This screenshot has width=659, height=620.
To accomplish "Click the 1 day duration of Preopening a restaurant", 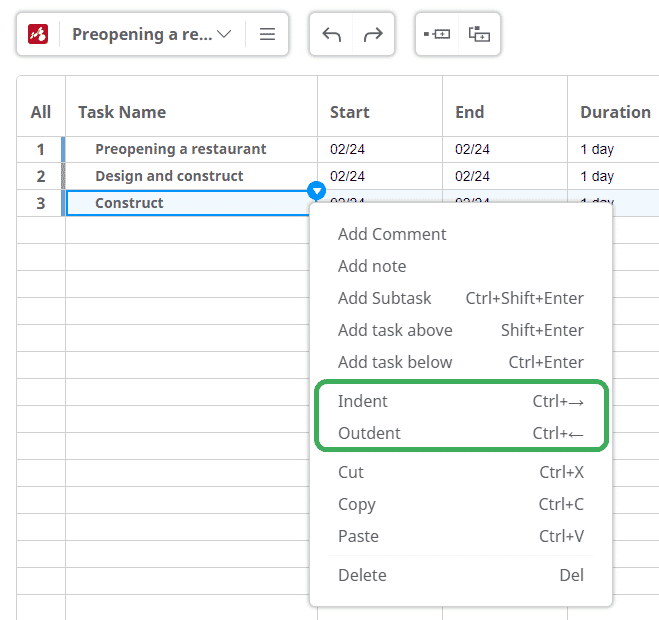I will click(597, 149).
